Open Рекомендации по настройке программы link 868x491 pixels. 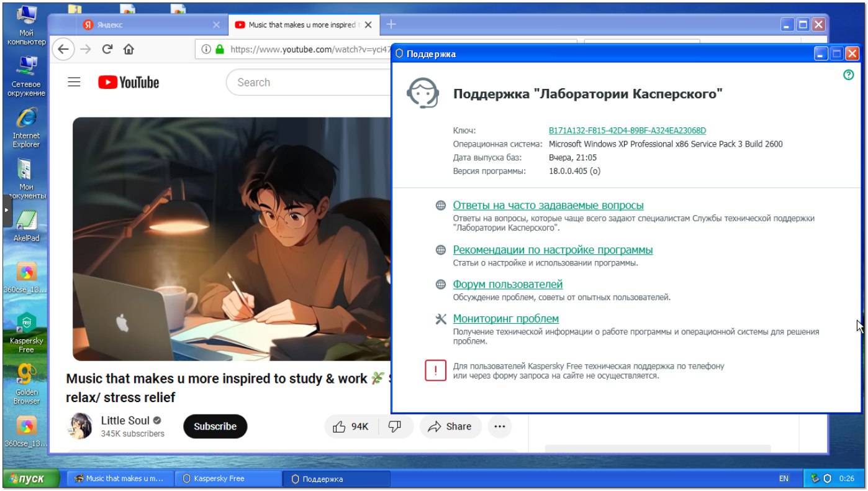[x=553, y=250]
